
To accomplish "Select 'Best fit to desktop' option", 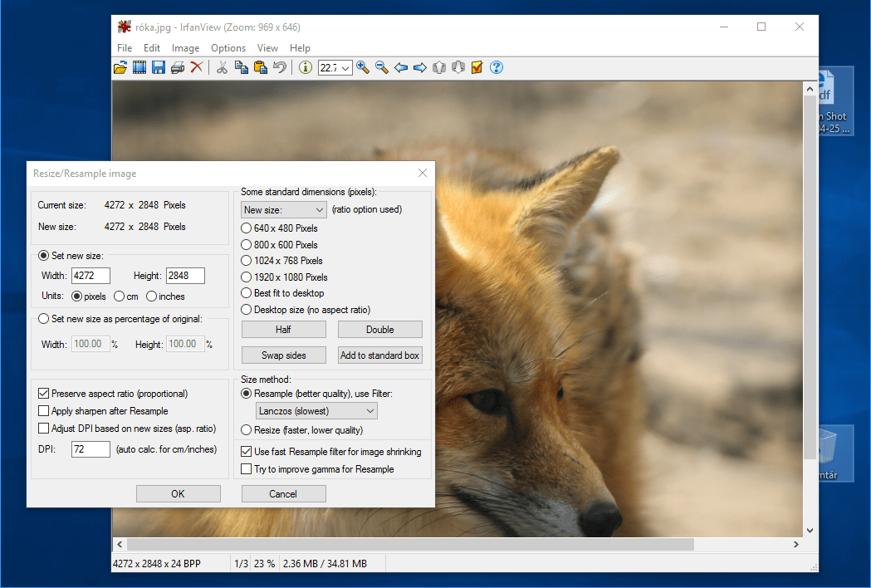I will [x=246, y=293].
